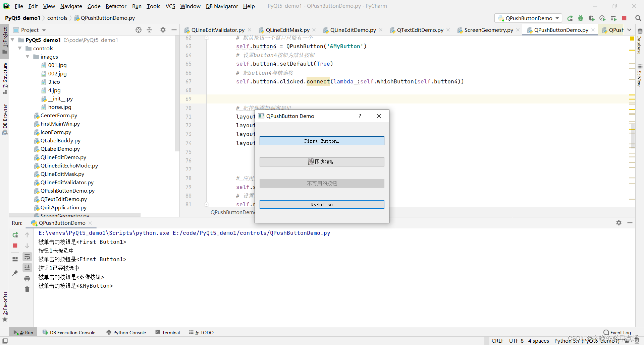
Task: Click the red Stop toolbar icon
Action: coord(624,18)
